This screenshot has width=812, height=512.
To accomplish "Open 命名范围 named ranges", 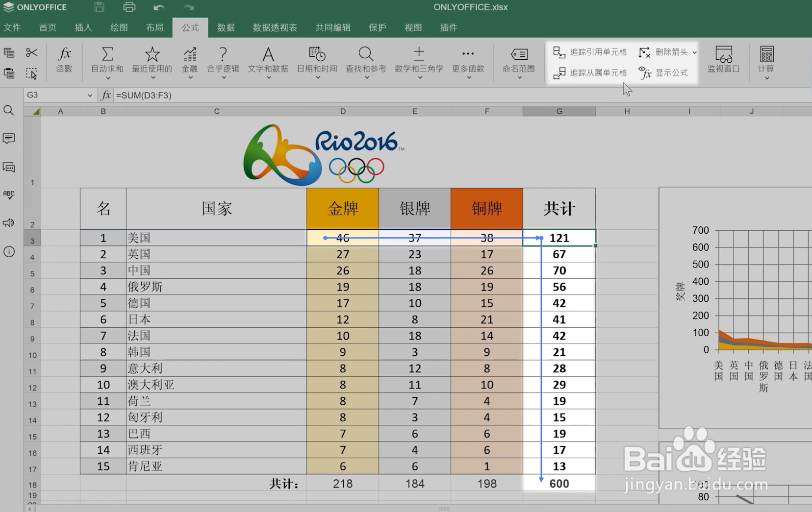I will (x=519, y=60).
